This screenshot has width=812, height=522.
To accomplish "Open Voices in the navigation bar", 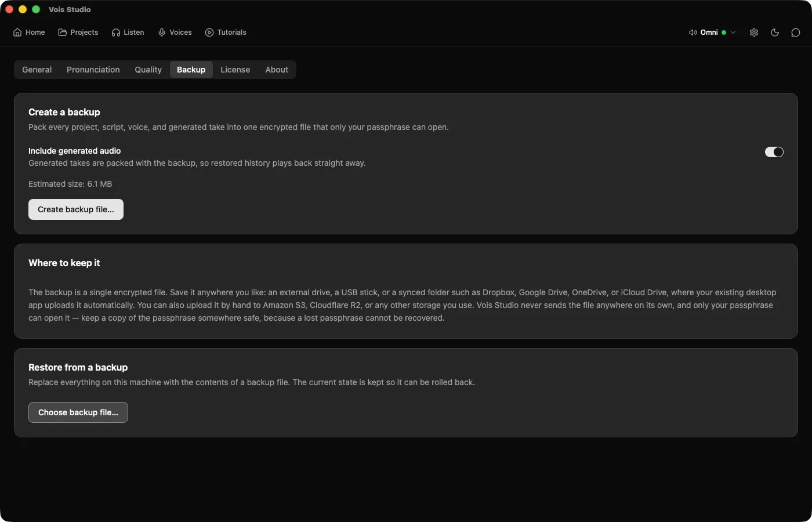I will pos(175,32).
